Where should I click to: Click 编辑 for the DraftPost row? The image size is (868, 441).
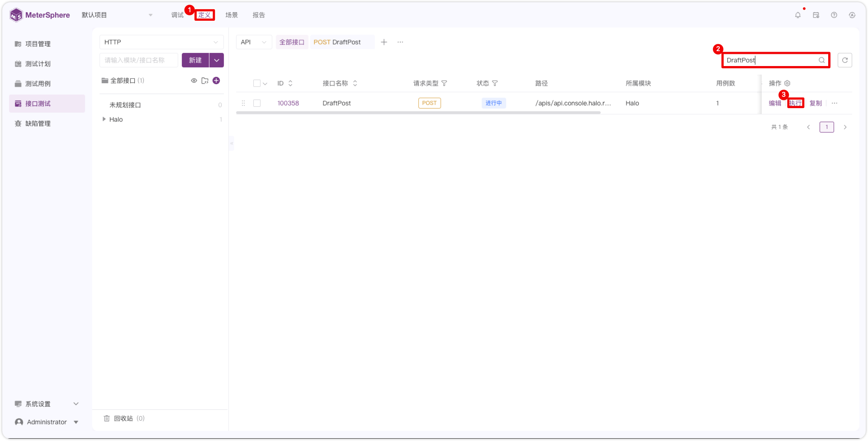tap(775, 103)
